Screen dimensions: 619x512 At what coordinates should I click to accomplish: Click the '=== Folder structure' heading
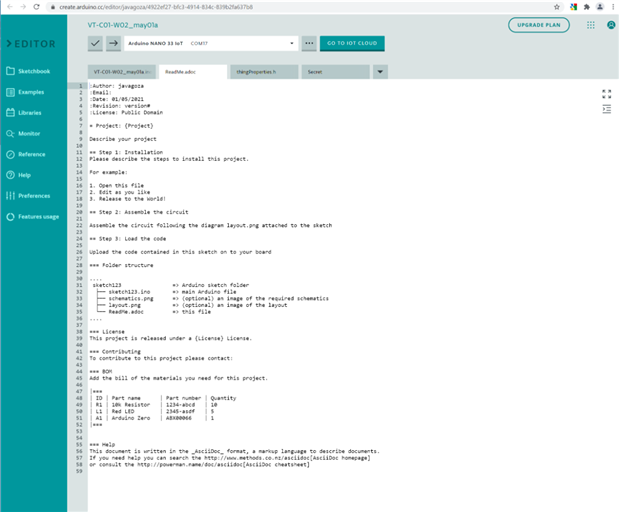coord(121,265)
